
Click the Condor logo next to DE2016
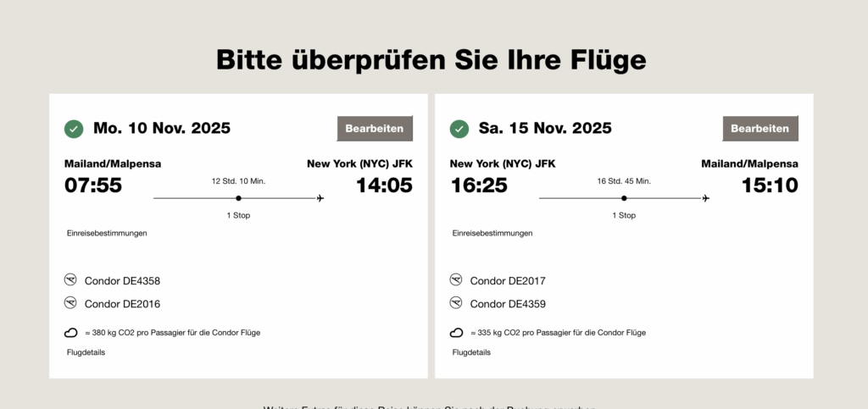click(x=70, y=302)
